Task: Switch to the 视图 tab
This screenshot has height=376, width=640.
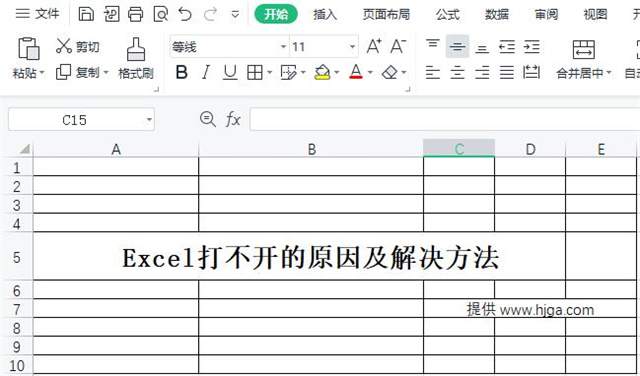Action: [x=595, y=15]
